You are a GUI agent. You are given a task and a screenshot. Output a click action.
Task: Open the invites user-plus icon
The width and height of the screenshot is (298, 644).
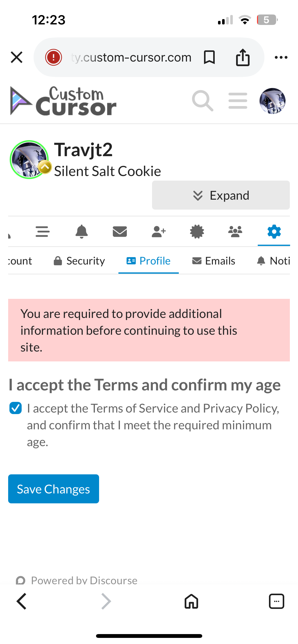159,231
